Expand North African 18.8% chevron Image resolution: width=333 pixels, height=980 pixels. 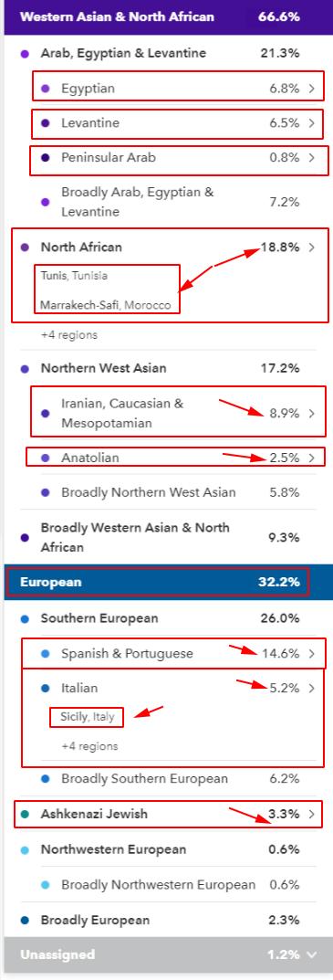coord(312,248)
